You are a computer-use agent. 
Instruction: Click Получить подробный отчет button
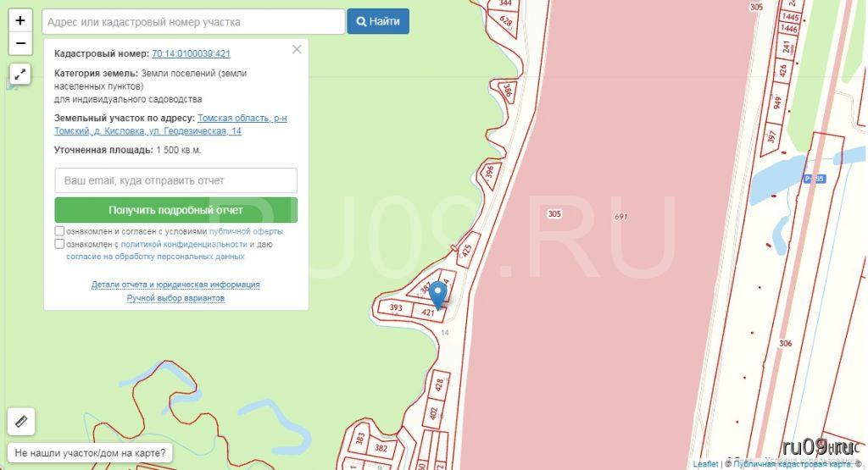176,210
